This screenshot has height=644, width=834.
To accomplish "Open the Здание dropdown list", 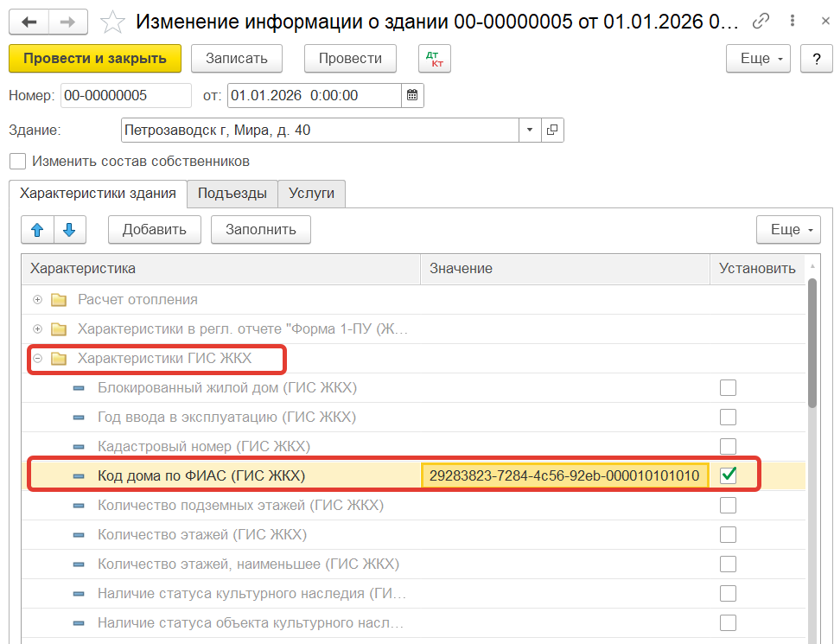I will (x=530, y=131).
